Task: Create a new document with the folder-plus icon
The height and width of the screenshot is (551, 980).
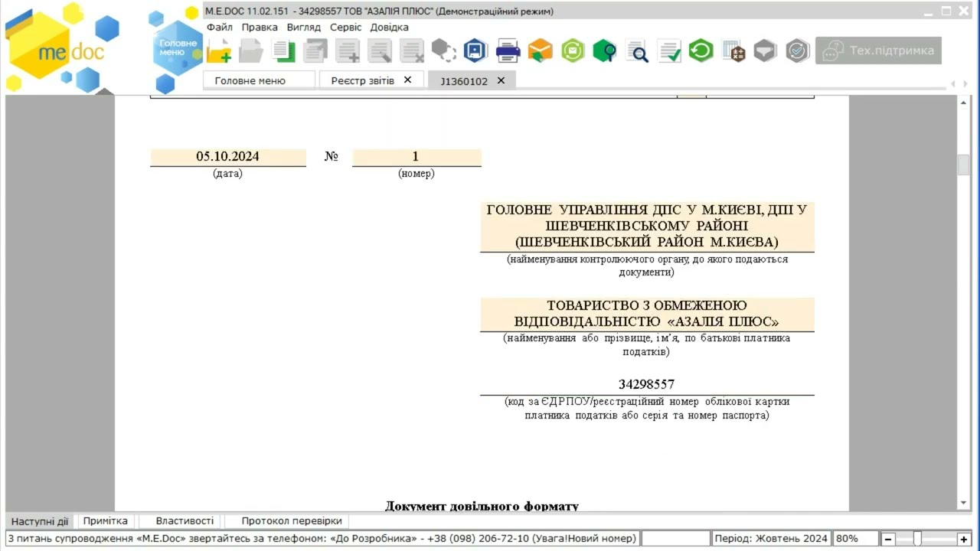Action: [219, 51]
